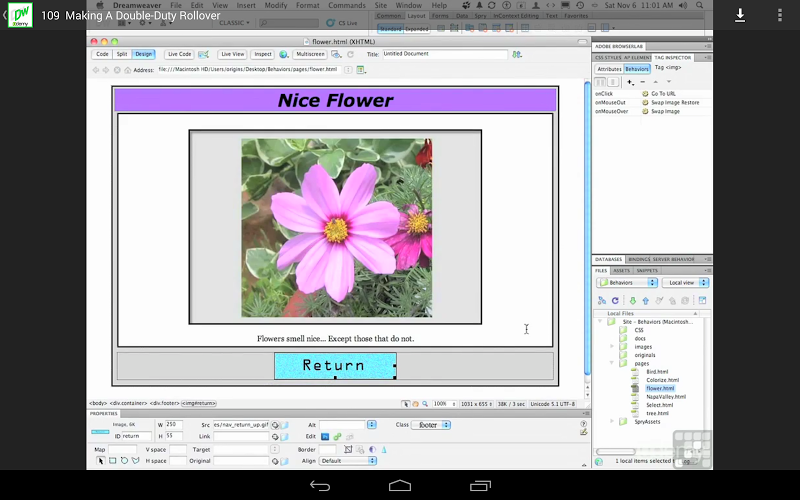Switch to Split view
Image resolution: width=800 pixels, height=500 pixels.
[122, 54]
